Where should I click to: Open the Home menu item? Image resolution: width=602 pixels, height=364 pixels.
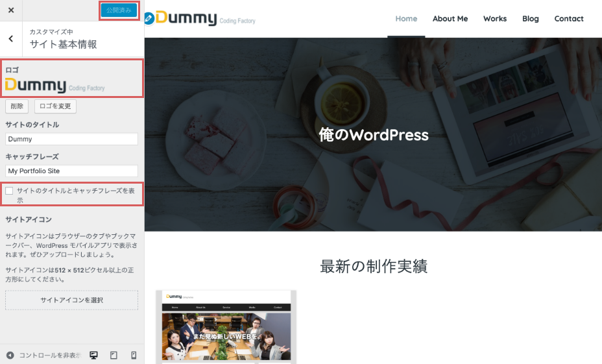click(406, 19)
